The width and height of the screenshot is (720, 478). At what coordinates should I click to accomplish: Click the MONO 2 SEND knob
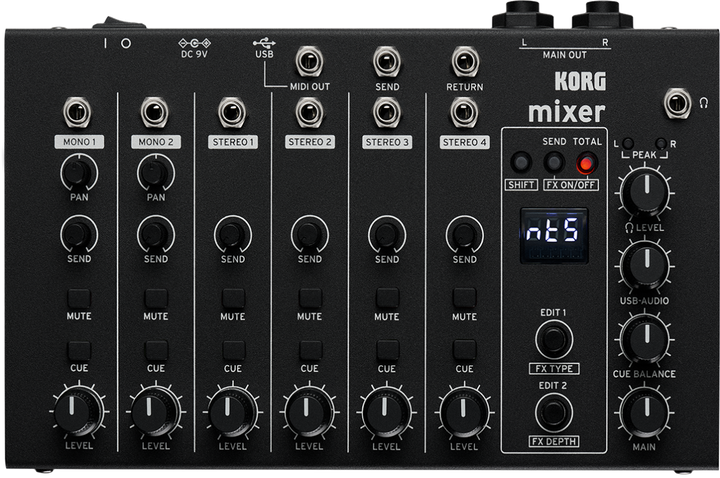(x=156, y=234)
